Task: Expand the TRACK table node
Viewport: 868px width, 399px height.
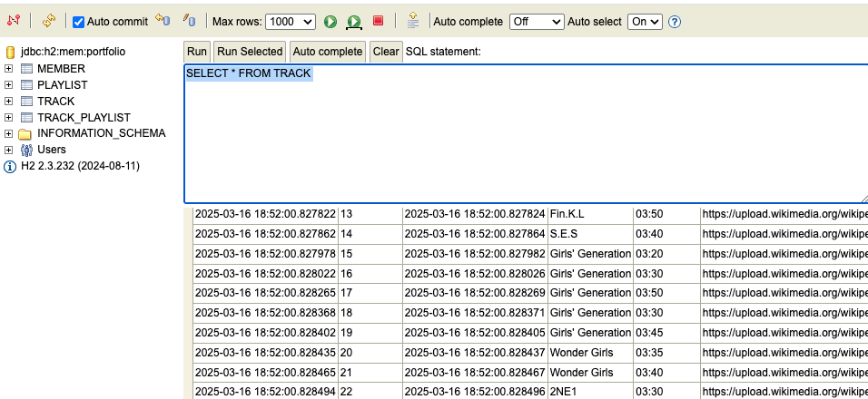Action: pos(8,102)
